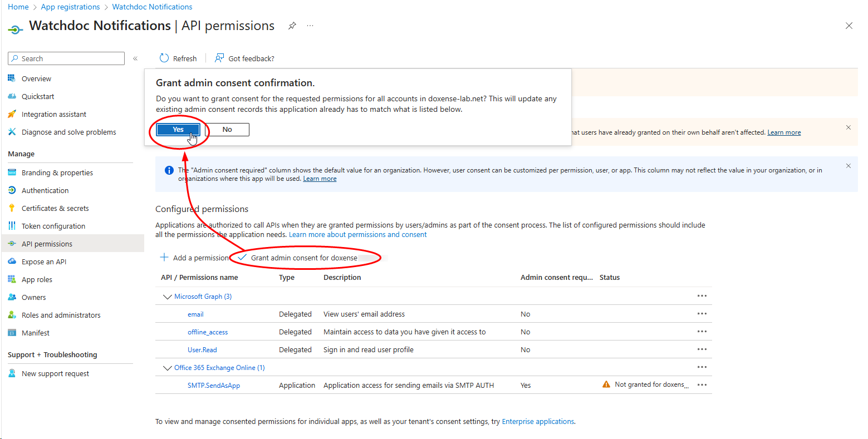868x439 pixels.
Task: Confirm consent with the Yes button
Action: (178, 130)
